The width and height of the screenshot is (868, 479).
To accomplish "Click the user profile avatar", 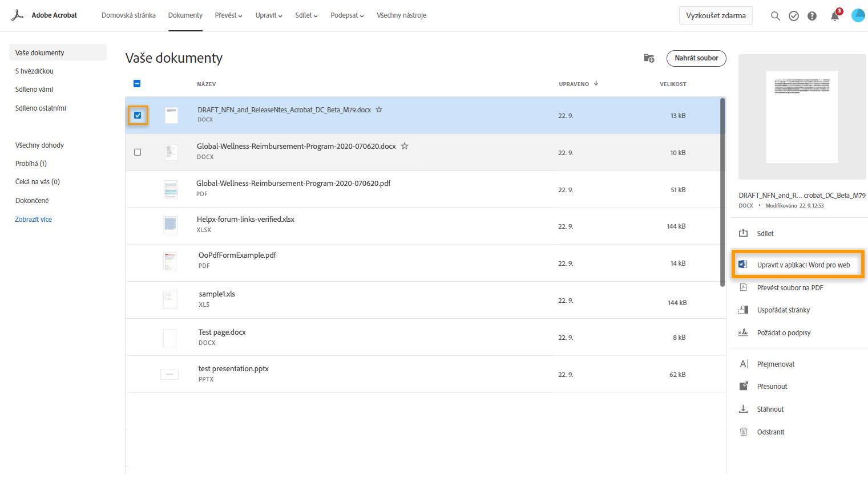I will tap(858, 15).
